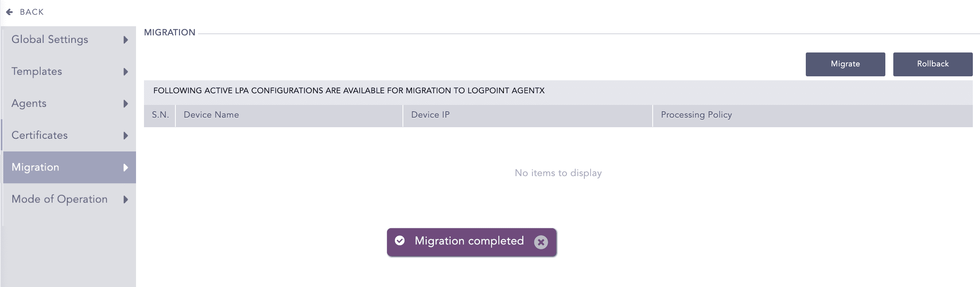Expand the Global Settings section
The height and width of the screenshot is (287, 980).
[x=50, y=40]
